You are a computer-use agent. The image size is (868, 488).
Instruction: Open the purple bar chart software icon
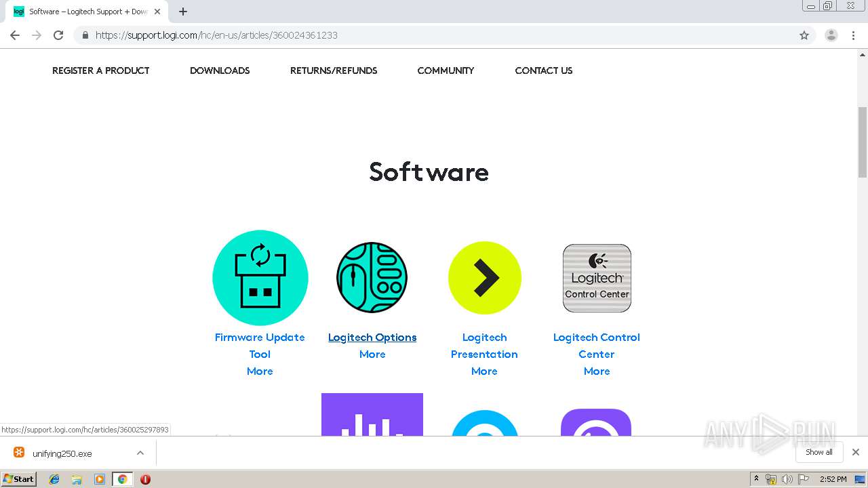(372, 415)
